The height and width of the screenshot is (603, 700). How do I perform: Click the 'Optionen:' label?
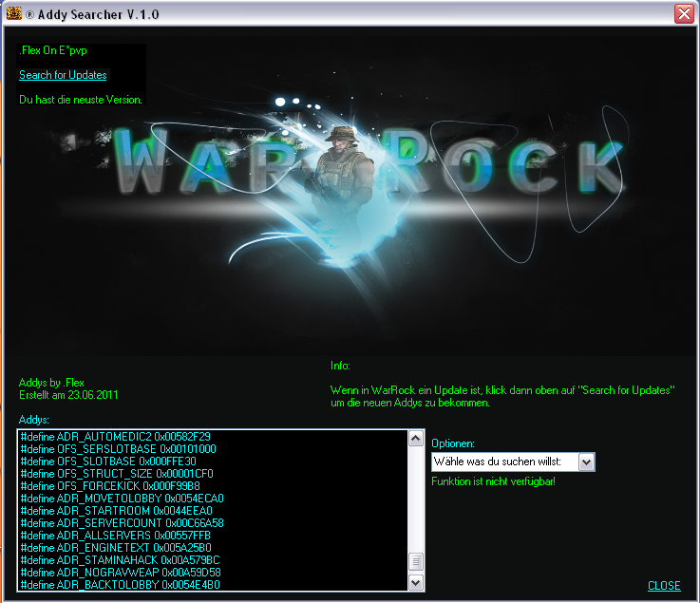pyautogui.click(x=453, y=443)
